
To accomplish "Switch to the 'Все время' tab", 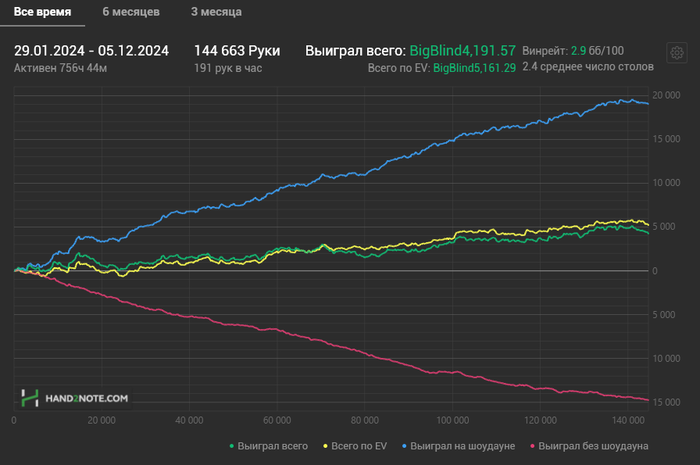I will (42, 12).
